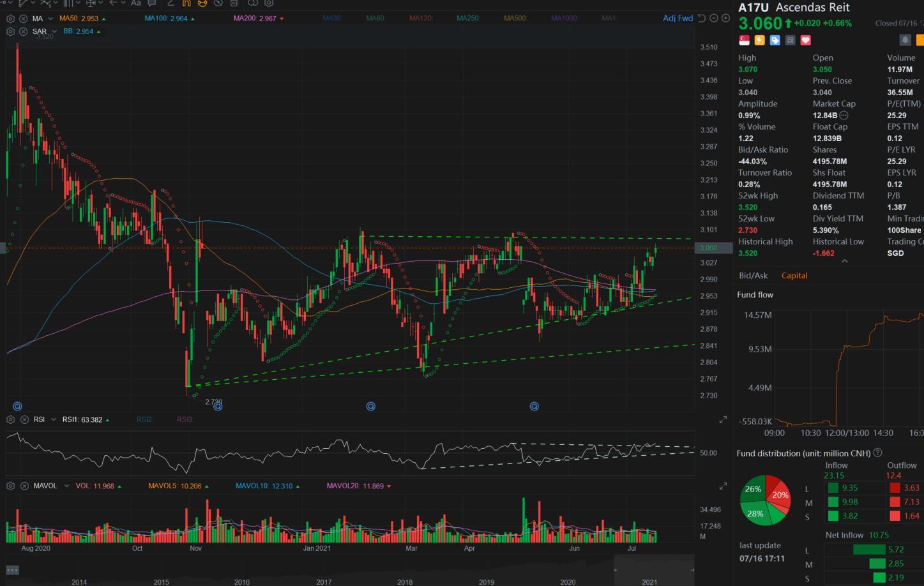The image size is (924, 586).
Task: Click the Aug 2020 event marker
Action: tap(17, 406)
